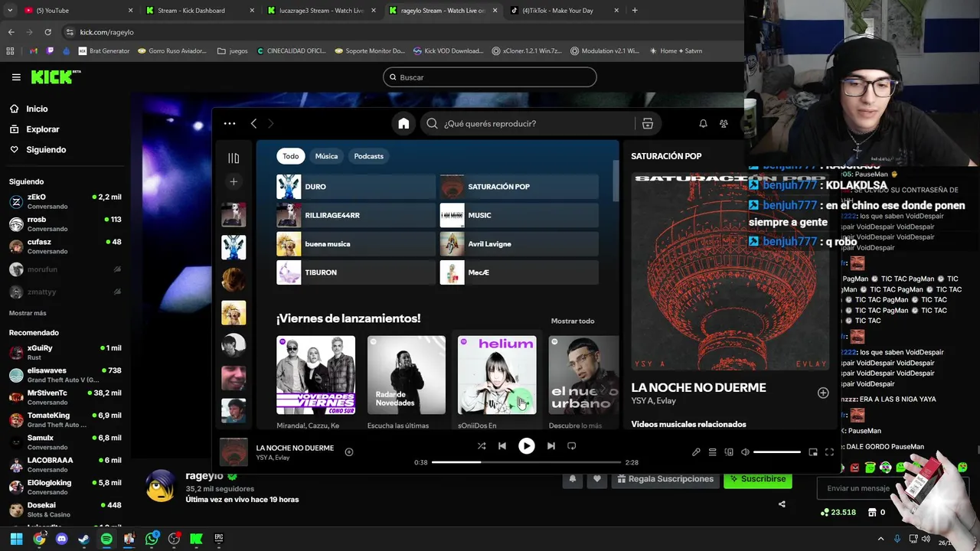
Task: Click the Spotify play button
Action: [x=526, y=445]
